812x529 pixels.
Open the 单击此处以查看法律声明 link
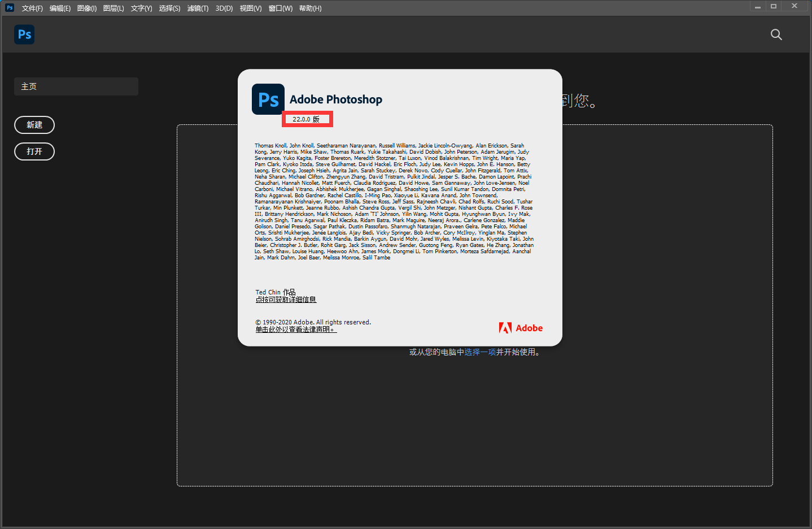296,329
